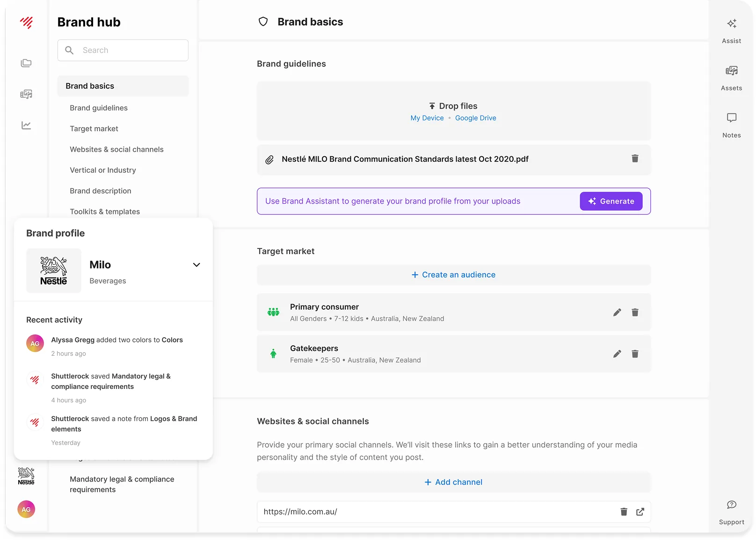Click the Shuttlerock logo icon

tap(27, 22)
